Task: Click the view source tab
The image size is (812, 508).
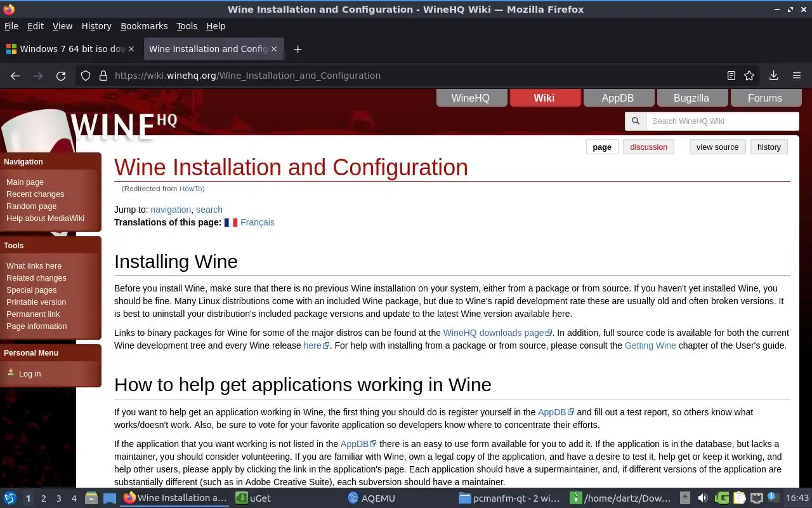Action: pos(717,147)
